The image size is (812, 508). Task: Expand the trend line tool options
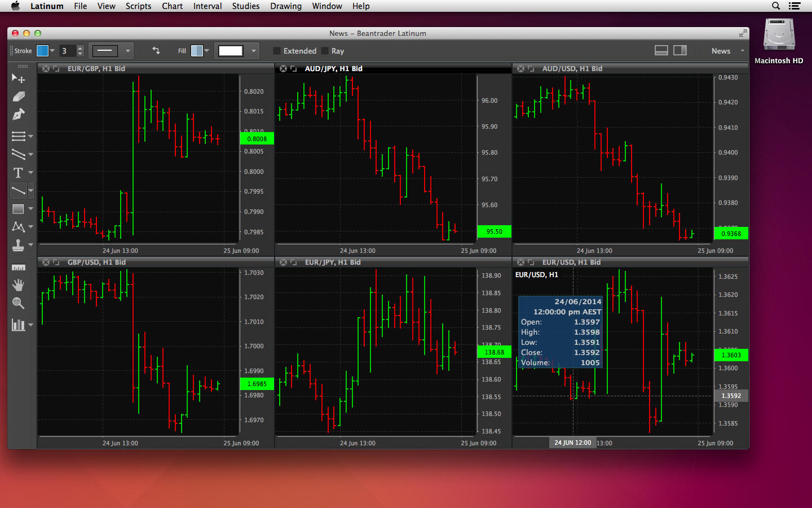click(30, 191)
